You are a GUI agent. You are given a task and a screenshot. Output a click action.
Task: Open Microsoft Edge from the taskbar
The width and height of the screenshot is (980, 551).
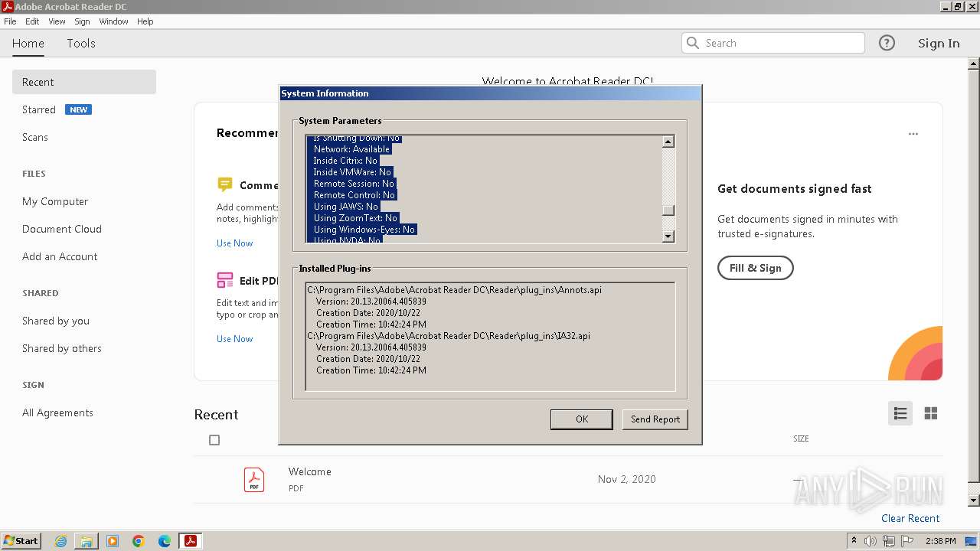coord(165,541)
